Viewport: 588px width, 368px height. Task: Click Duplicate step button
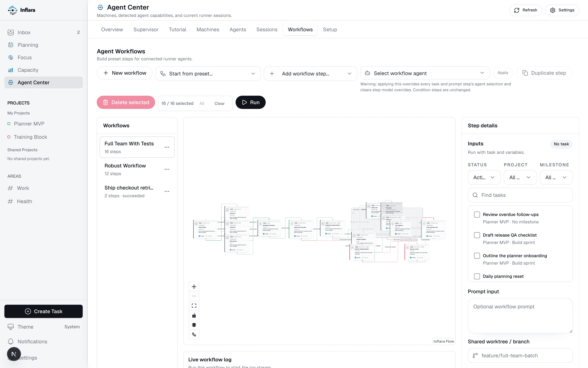click(544, 73)
